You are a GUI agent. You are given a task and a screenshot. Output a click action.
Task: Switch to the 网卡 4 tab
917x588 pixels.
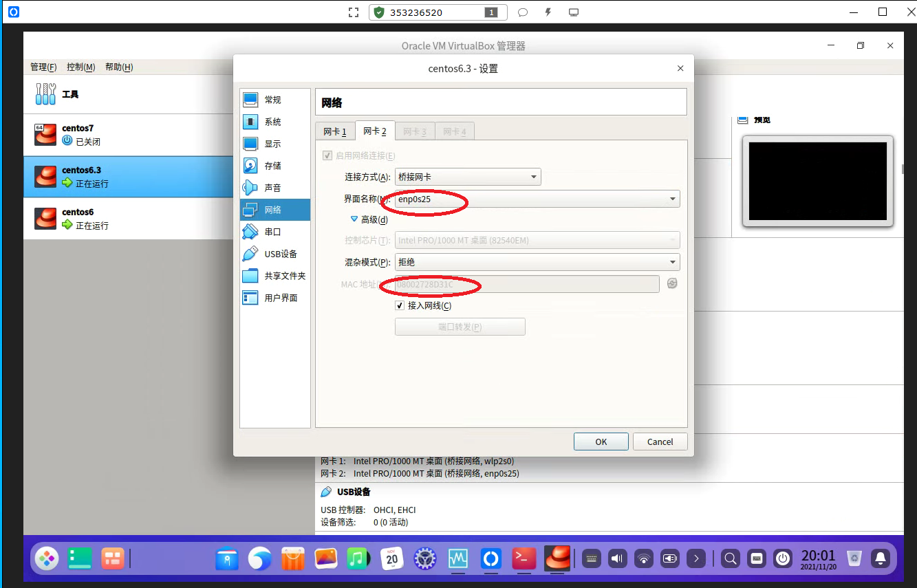(x=455, y=131)
